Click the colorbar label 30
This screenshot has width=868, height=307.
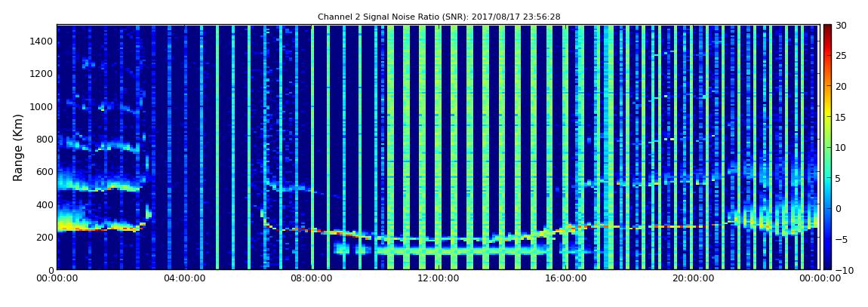[841, 25]
